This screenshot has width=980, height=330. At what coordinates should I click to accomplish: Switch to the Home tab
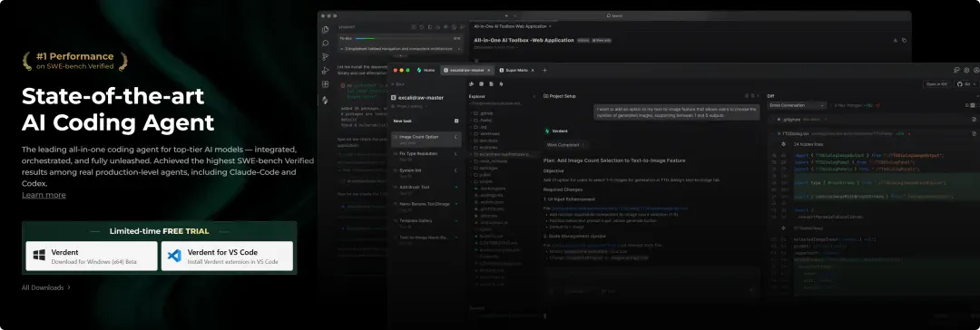pos(426,70)
